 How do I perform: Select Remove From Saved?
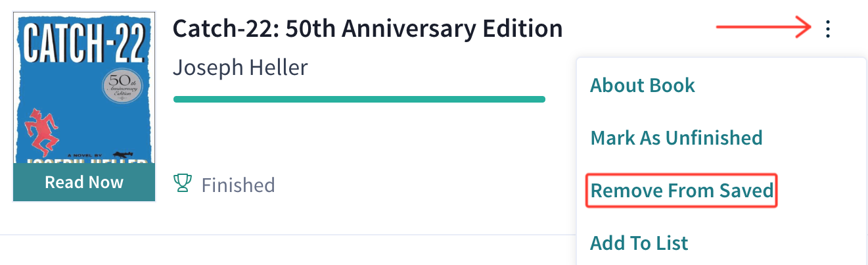(x=682, y=190)
